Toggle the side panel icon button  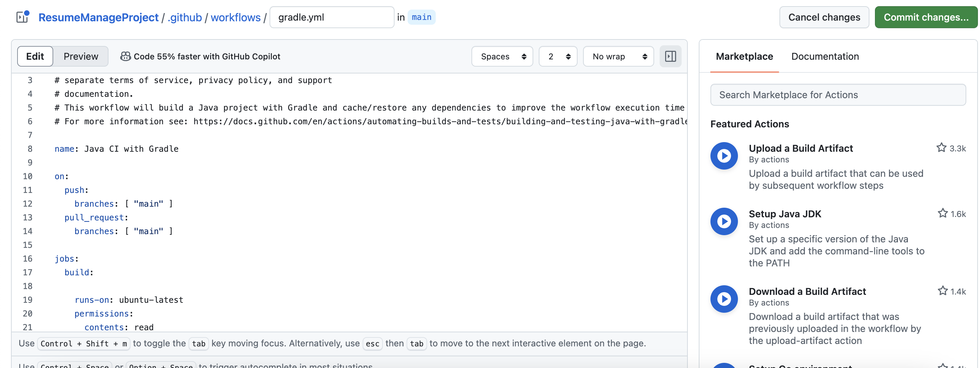coord(670,56)
